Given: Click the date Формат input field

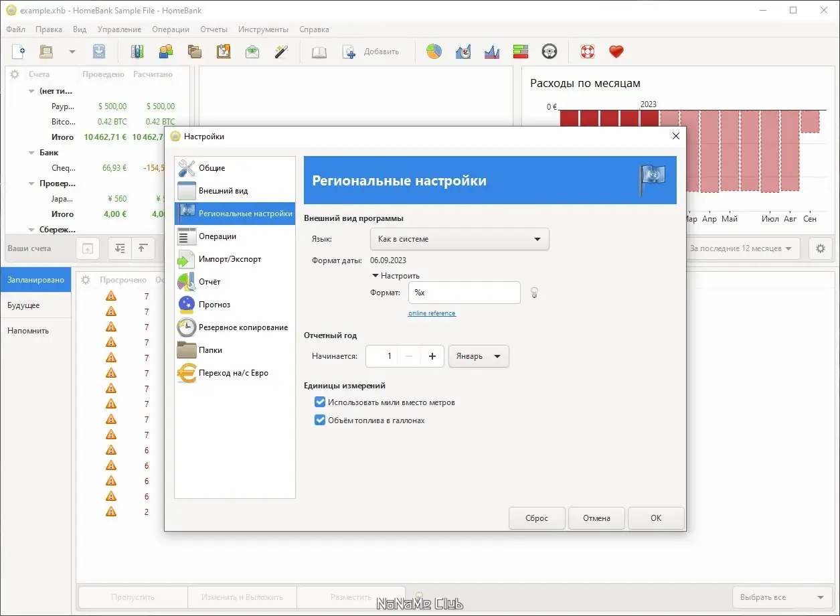Looking at the screenshot, I should (465, 293).
